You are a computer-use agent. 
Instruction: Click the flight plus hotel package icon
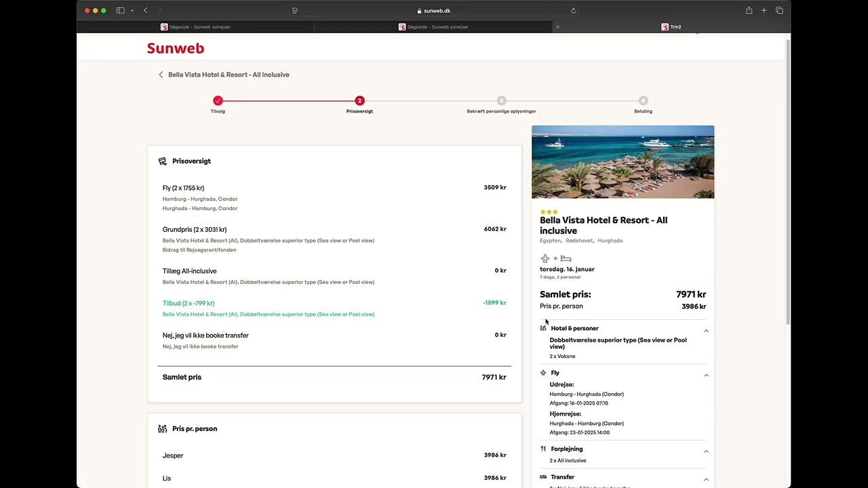click(x=556, y=258)
